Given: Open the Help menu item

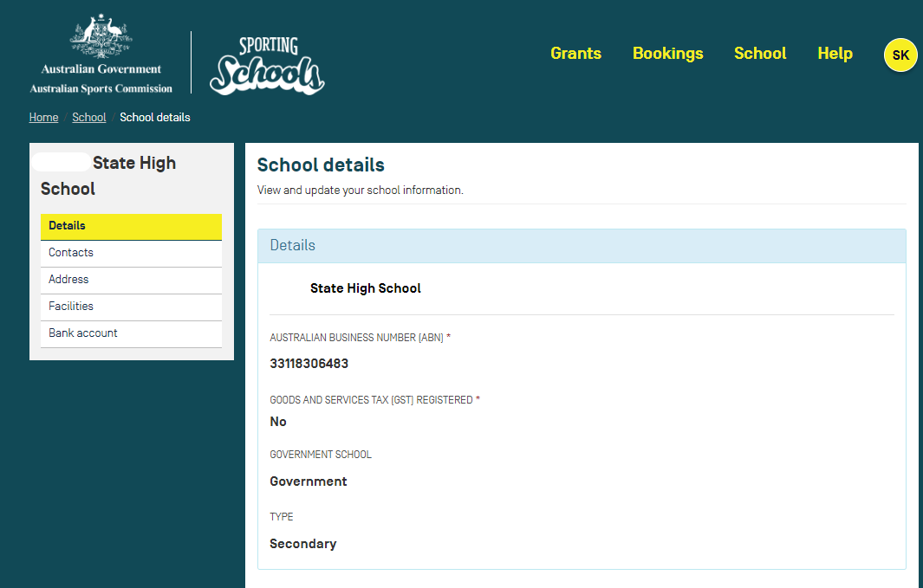Looking at the screenshot, I should pos(835,54).
